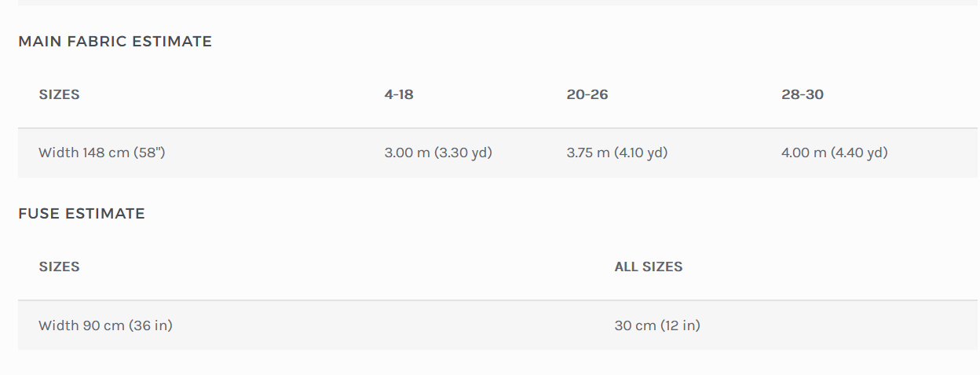Select the SIZES header in main fabric table

click(59, 95)
